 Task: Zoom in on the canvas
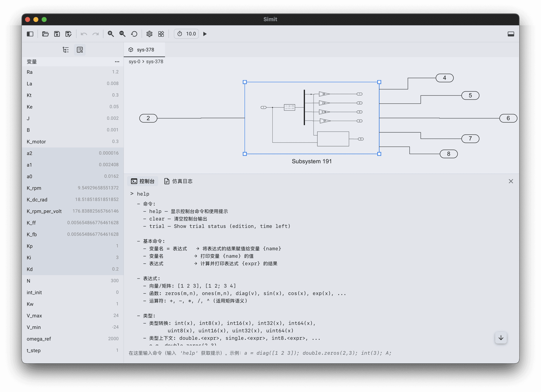pyautogui.click(x=111, y=34)
